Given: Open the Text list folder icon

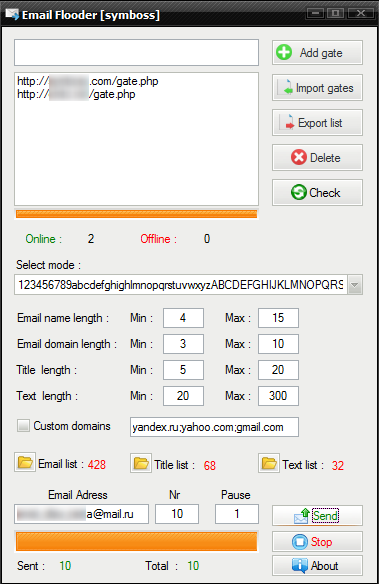Looking at the screenshot, I should point(269,463).
